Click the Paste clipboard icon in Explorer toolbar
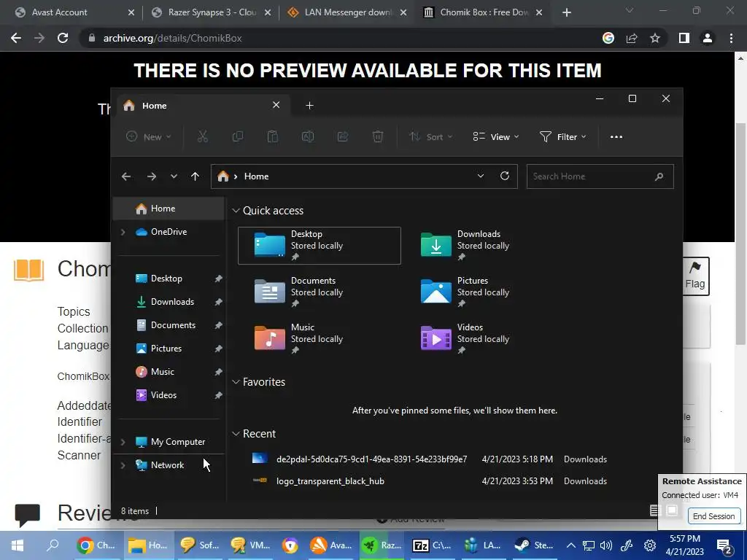 tap(273, 137)
